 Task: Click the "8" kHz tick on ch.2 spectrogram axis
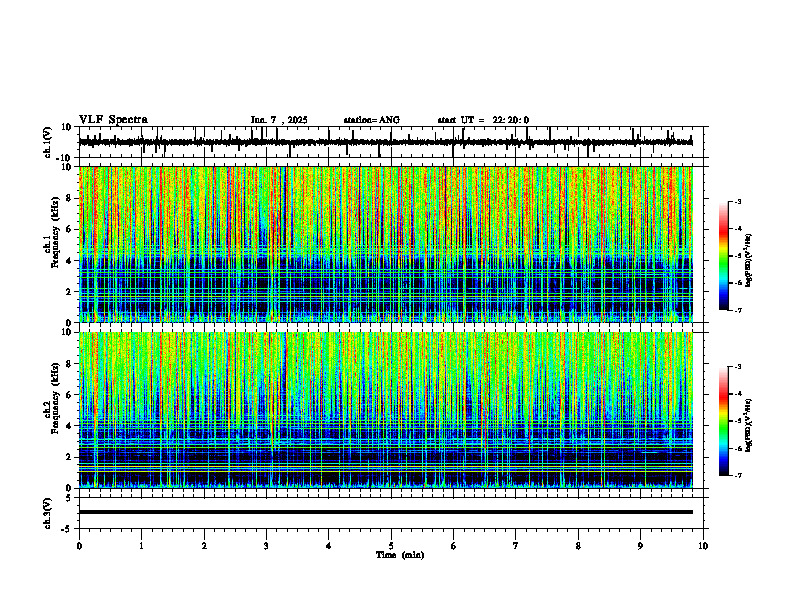(x=69, y=364)
